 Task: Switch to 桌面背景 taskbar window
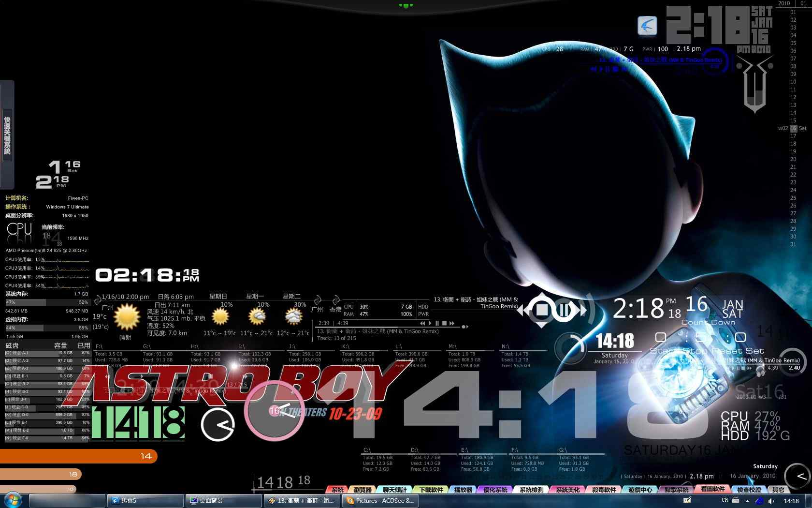coord(224,501)
